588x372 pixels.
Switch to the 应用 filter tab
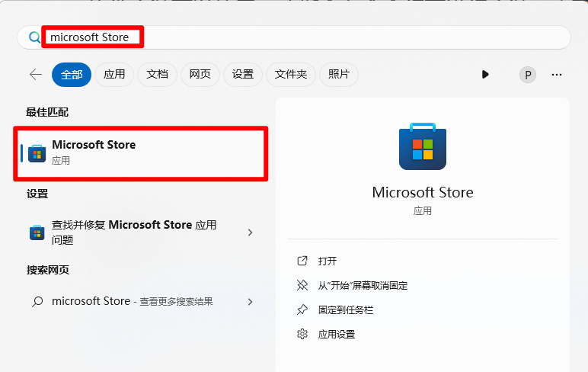114,75
